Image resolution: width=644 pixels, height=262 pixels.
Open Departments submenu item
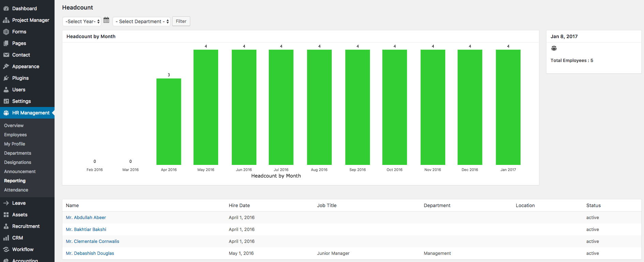click(x=18, y=153)
